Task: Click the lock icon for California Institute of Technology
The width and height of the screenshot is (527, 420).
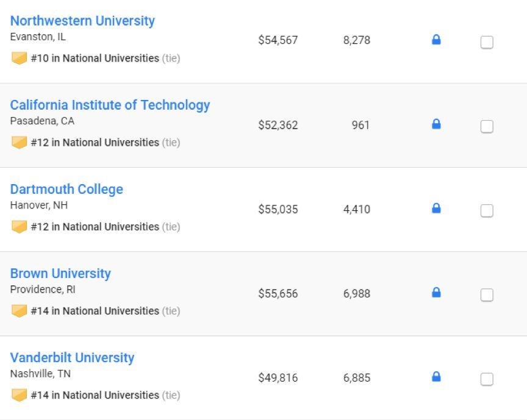Action: point(436,124)
